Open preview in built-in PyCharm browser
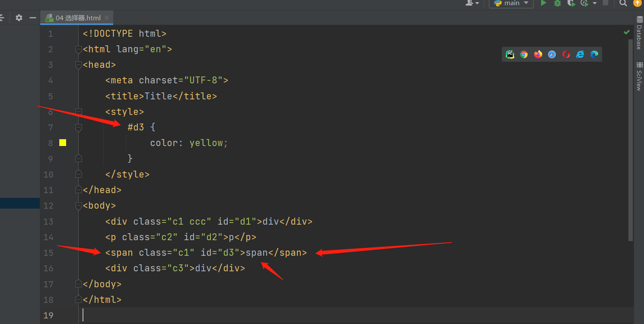Screen dimensions: 644x324 click(510, 54)
